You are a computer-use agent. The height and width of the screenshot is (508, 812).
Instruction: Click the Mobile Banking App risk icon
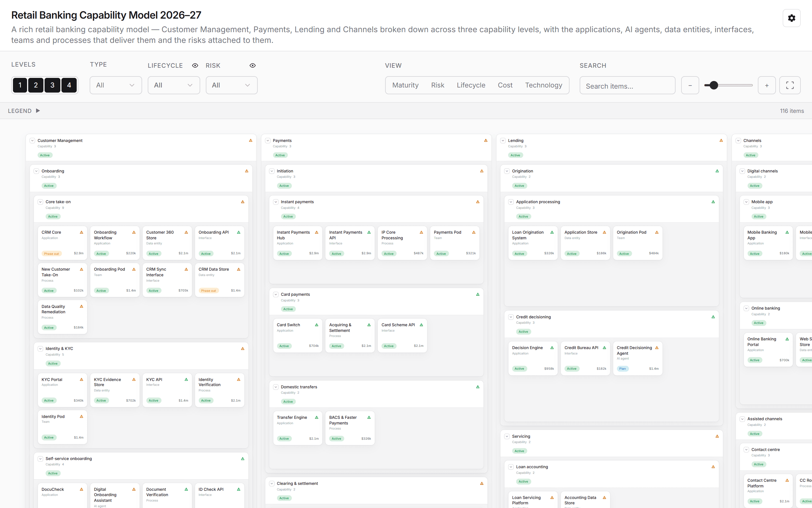click(x=787, y=233)
